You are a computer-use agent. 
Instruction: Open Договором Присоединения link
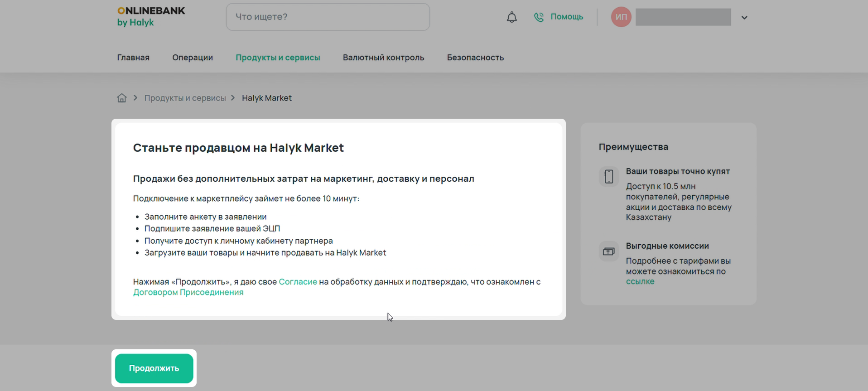point(188,292)
